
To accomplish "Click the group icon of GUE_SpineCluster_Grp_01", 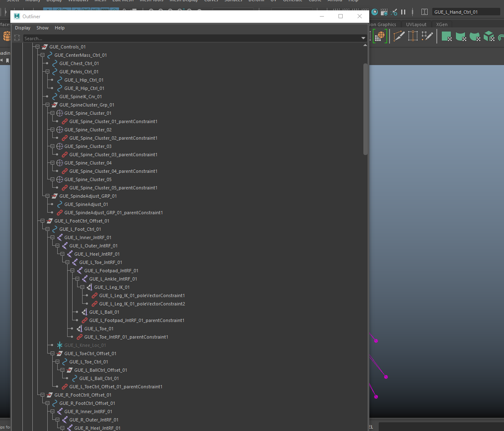I will click(54, 105).
